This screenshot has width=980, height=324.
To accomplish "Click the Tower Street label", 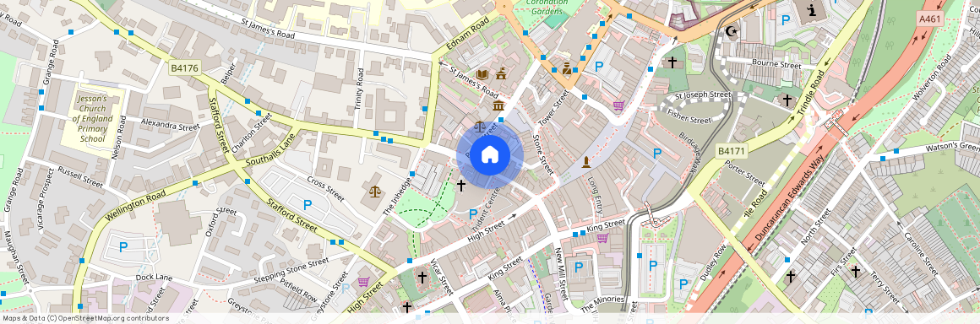I will pos(553,109).
